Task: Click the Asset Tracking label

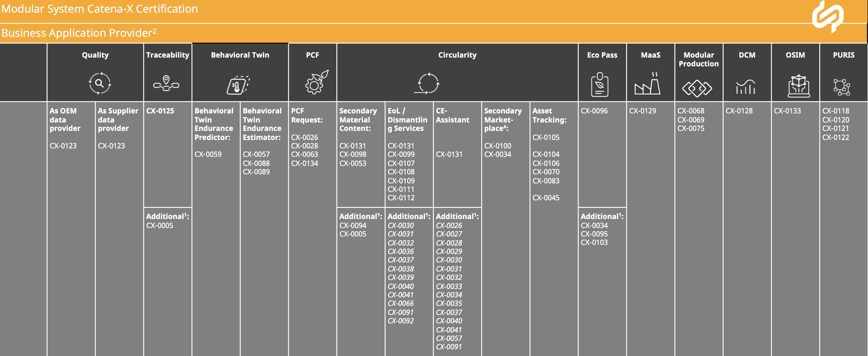Action: pyautogui.click(x=549, y=115)
